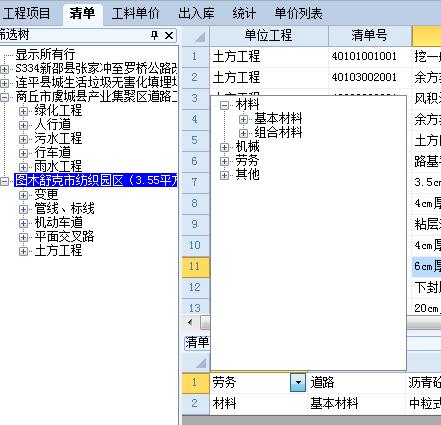Open the 工程项目 tab

tap(26, 13)
